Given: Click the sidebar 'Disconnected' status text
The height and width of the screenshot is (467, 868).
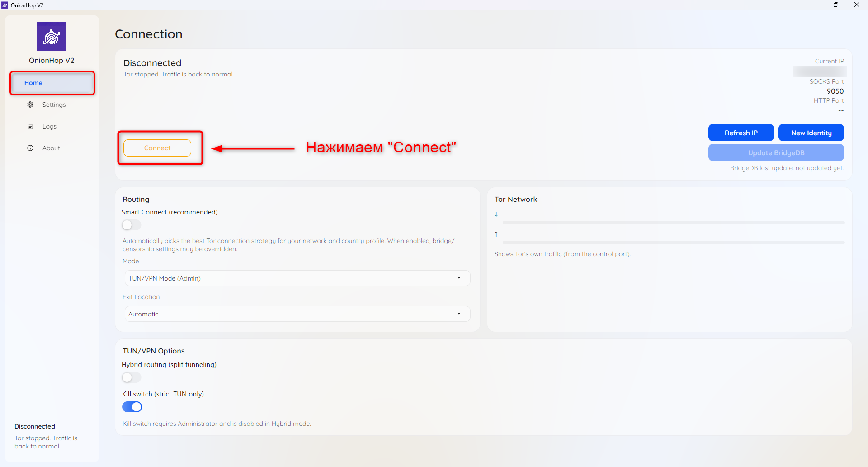Looking at the screenshot, I should click(x=35, y=426).
